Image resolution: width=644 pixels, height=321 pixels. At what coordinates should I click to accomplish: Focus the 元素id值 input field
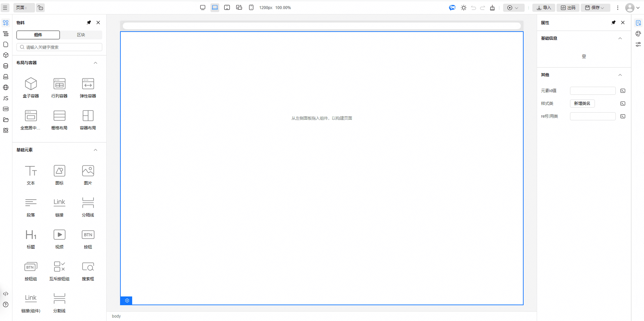click(593, 91)
